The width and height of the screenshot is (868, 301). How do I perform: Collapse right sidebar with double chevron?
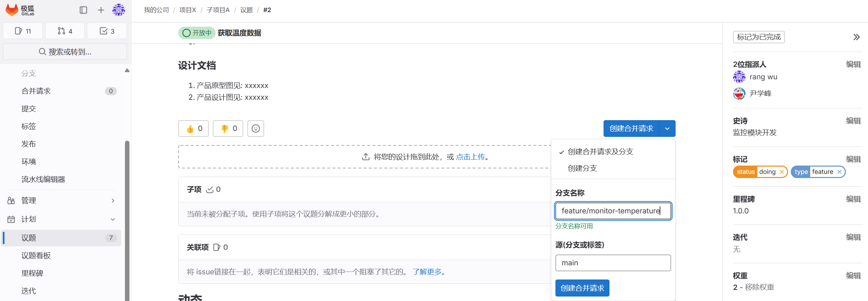point(856,37)
